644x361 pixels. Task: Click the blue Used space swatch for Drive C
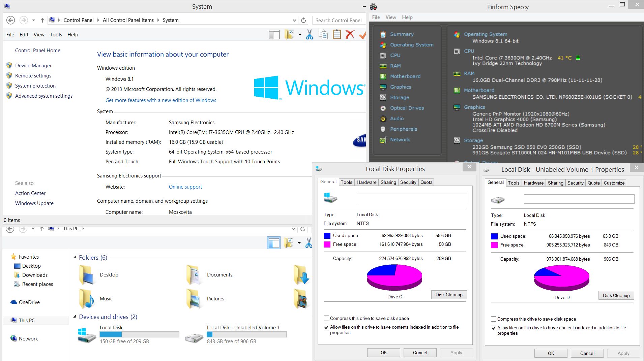pos(327,235)
